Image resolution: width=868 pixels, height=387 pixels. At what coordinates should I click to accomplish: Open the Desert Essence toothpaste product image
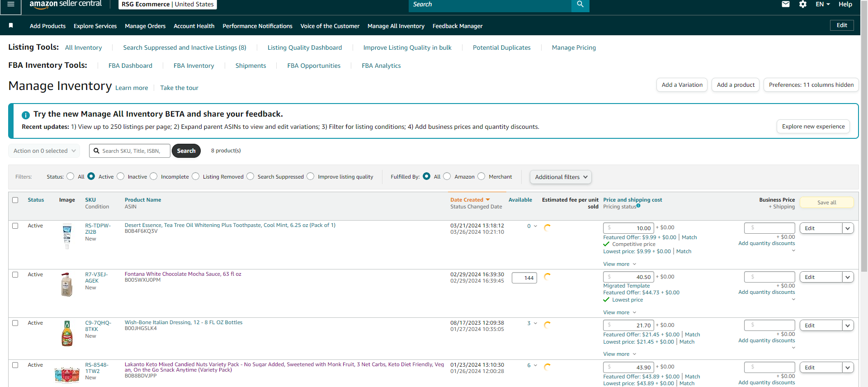(67, 236)
